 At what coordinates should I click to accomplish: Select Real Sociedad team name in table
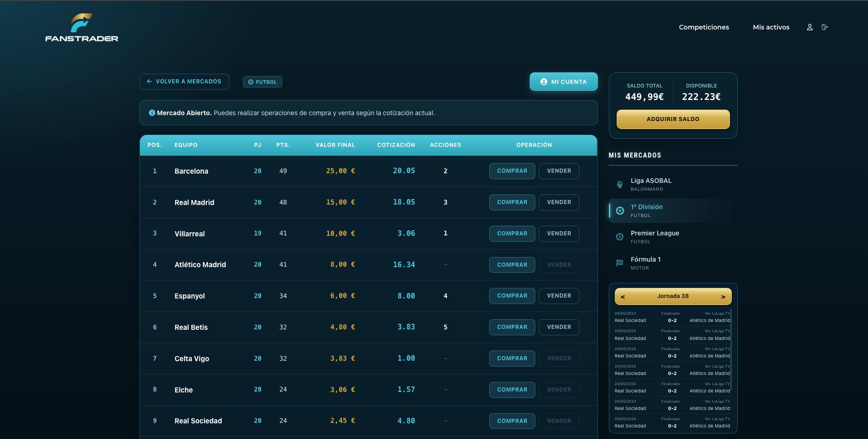point(198,421)
